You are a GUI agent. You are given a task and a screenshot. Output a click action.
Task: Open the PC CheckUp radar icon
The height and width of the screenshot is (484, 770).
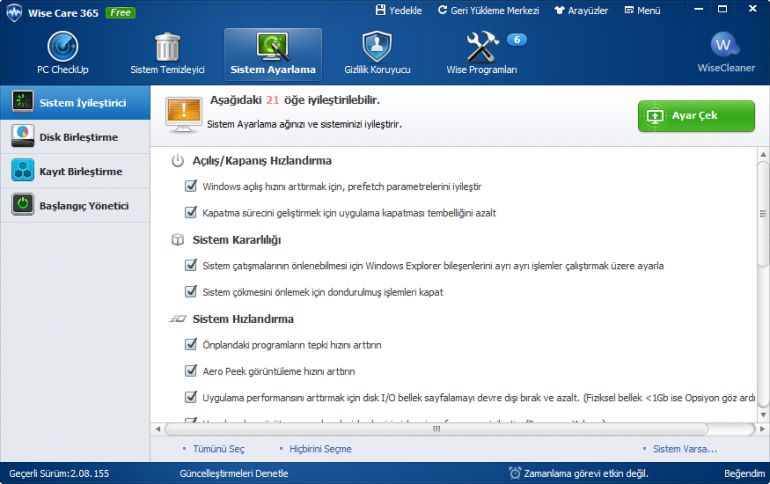pos(63,47)
